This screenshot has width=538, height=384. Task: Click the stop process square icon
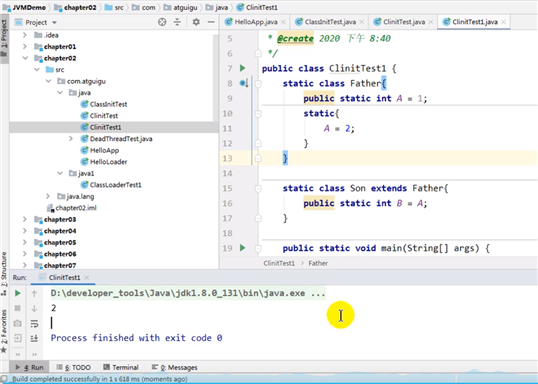17,308
